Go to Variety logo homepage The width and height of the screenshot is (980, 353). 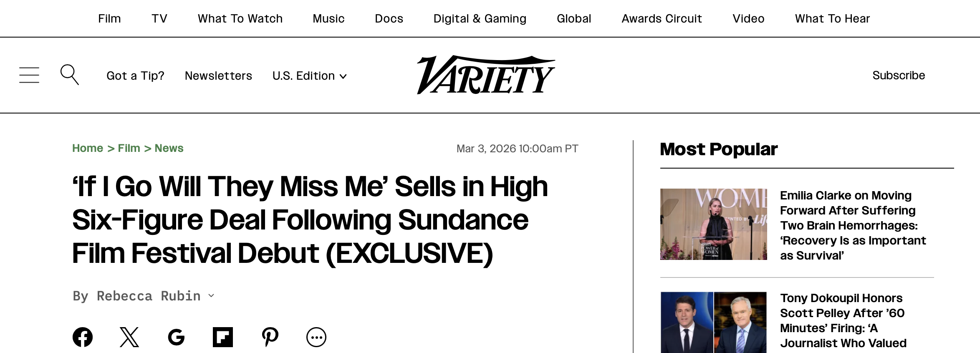[486, 75]
